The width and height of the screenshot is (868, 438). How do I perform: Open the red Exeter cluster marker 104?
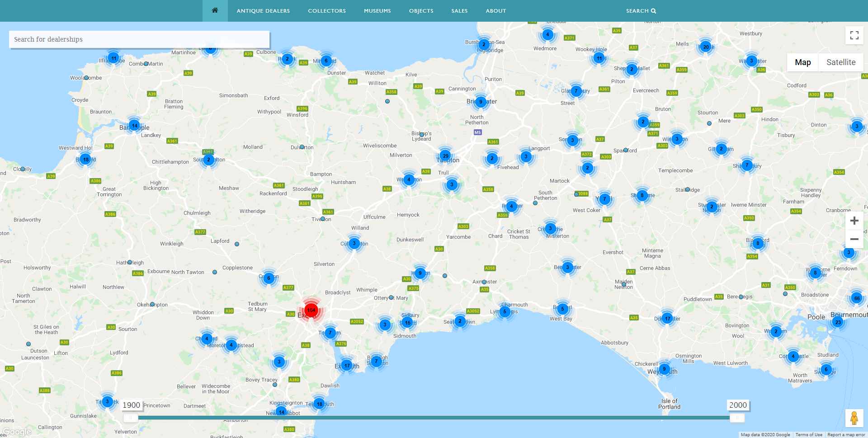[311, 310]
